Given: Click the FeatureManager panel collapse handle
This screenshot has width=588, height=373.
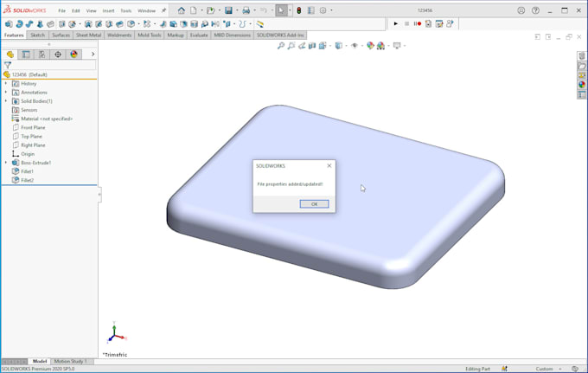Looking at the screenshot, I should tap(99, 194).
